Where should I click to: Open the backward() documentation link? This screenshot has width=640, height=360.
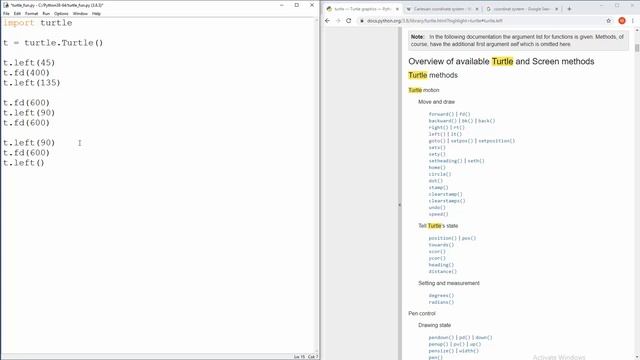(x=443, y=121)
